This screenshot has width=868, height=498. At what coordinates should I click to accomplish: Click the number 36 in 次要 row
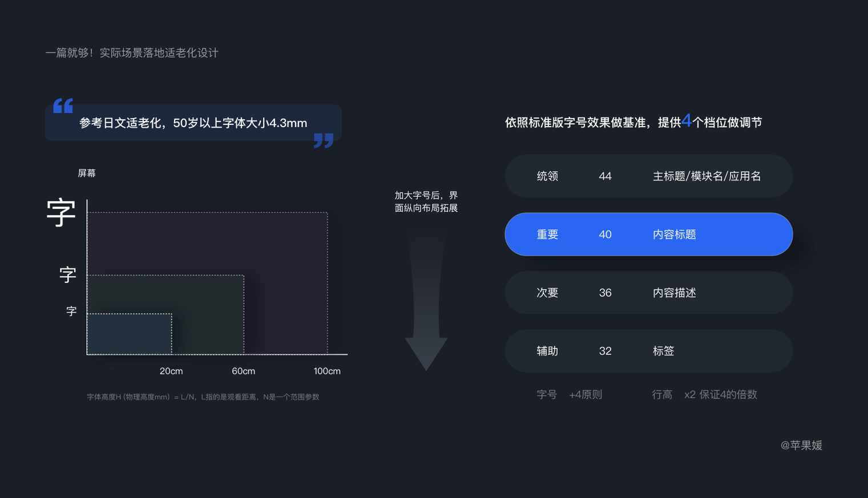[605, 293]
